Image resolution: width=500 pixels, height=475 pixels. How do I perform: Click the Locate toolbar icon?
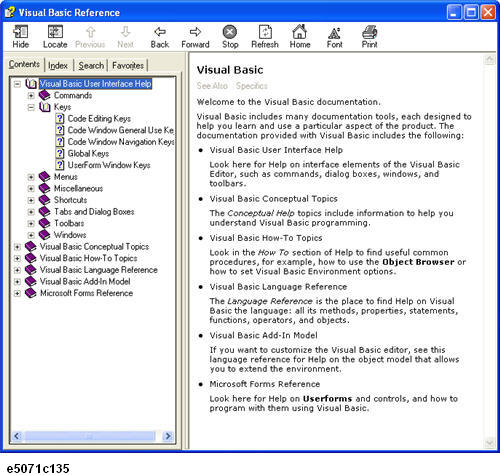click(55, 32)
